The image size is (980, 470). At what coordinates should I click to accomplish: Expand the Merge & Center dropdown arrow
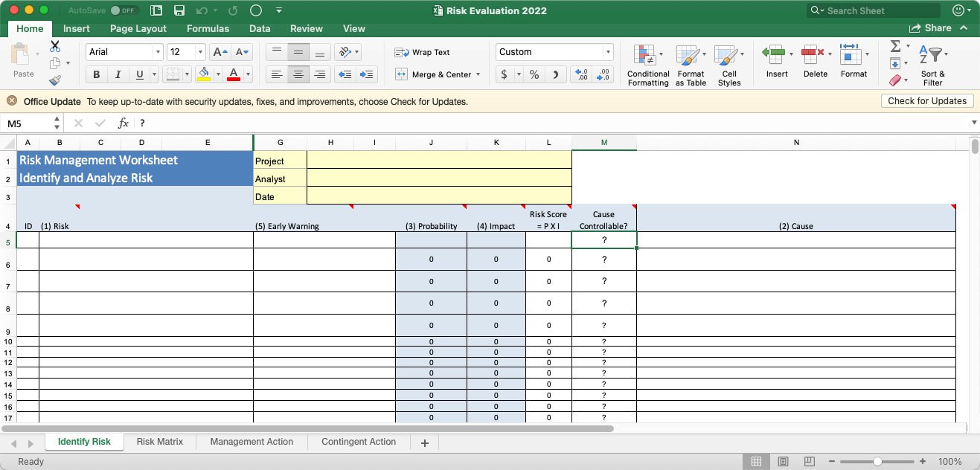[x=478, y=74]
